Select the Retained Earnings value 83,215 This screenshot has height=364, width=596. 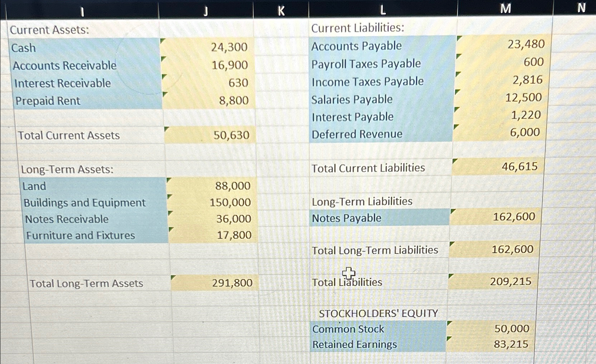pyautogui.click(x=491, y=344)
